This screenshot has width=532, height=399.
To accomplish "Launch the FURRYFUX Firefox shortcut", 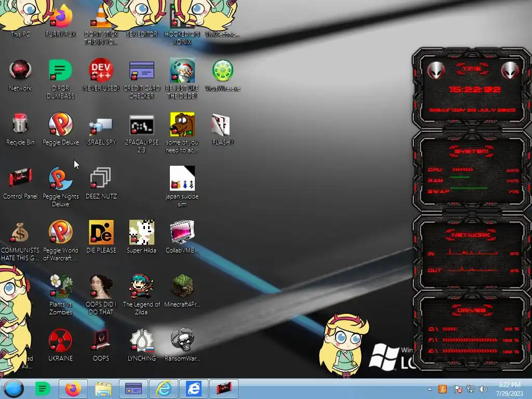I will point(61,20).
